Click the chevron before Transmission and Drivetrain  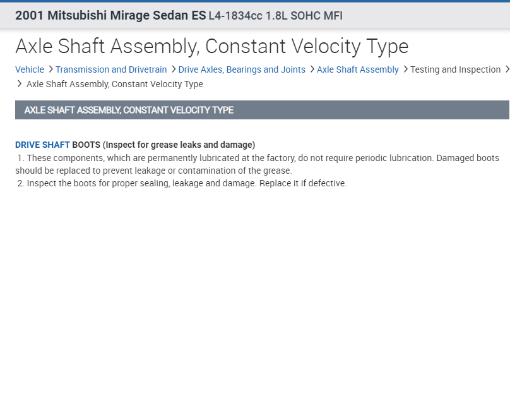point(50,69)
